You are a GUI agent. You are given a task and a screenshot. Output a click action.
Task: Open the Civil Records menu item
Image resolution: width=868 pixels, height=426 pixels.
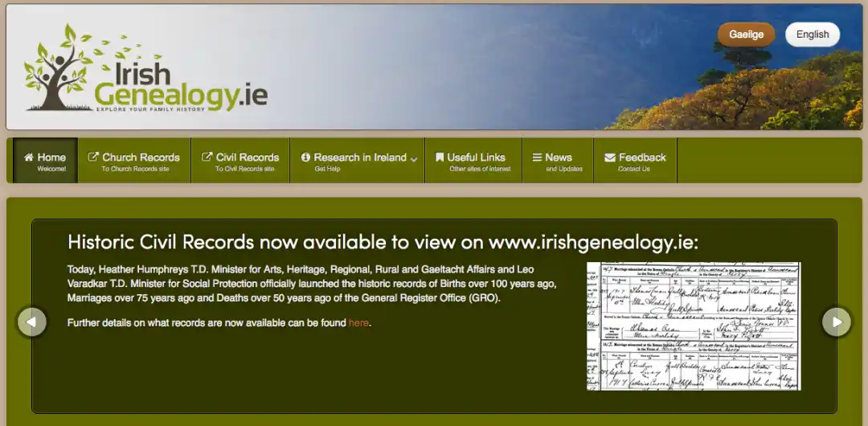tap(240, 161)
